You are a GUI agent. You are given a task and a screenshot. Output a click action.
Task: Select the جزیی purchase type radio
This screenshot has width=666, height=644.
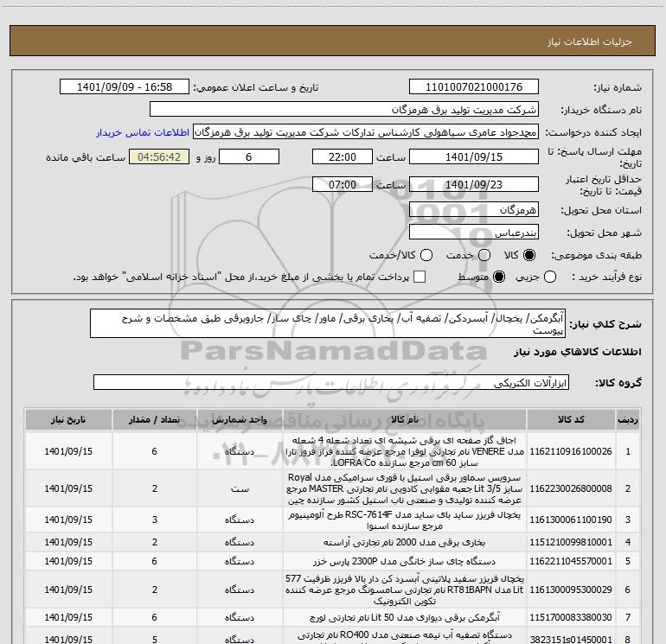[x=550, y=277]
